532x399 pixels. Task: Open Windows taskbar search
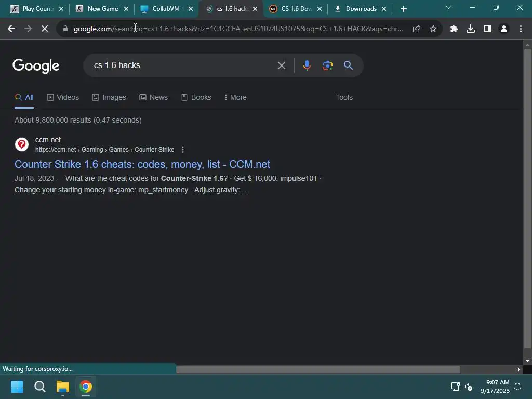(x=40, y=387)
